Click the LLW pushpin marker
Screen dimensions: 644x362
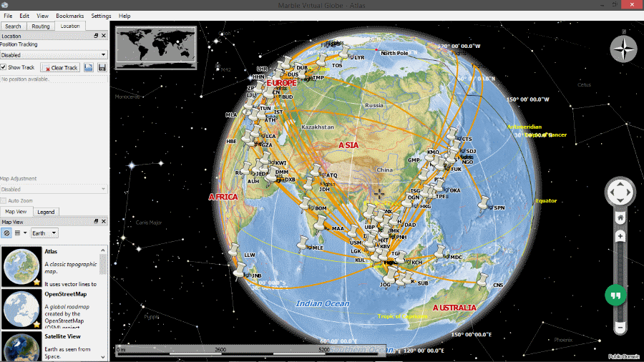[235, 250]
